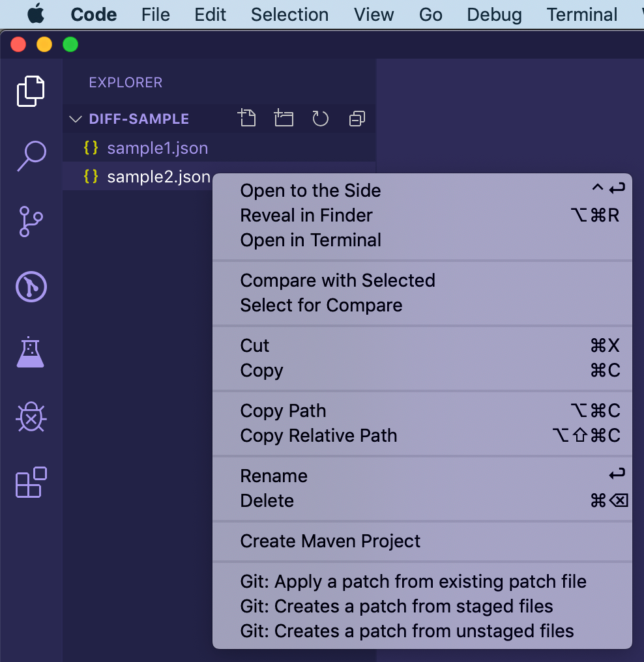Open the Git Graph circular branch icon
The image size is (644, 662).
click(31, 287)
